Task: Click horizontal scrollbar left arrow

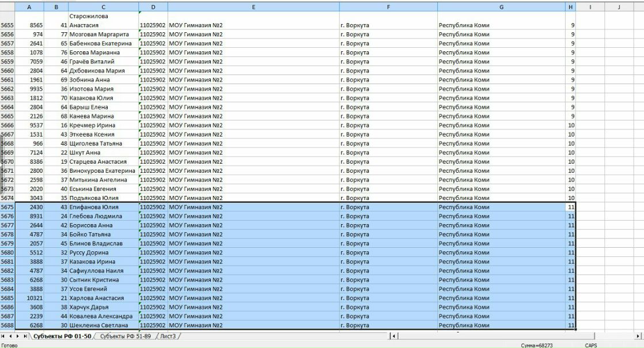Action: (393, 335)
